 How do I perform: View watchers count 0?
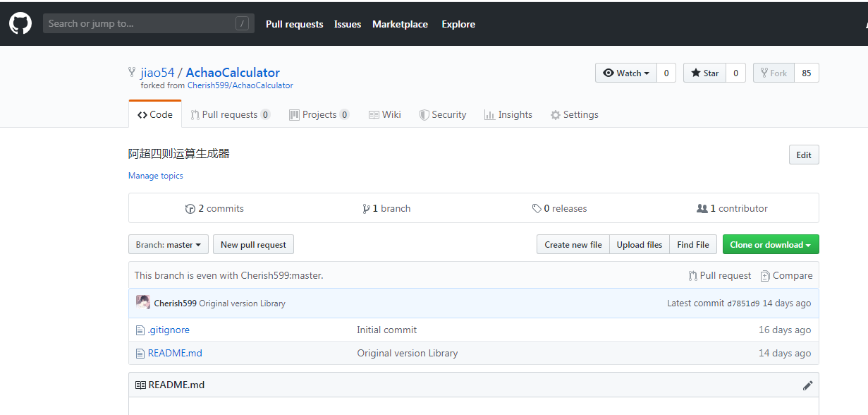pyautogui.click(x=666, y=73)
